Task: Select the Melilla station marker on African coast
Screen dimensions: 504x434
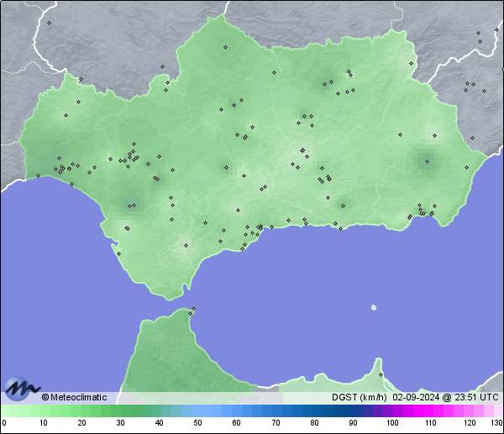Action: click(x=381, y=374)
